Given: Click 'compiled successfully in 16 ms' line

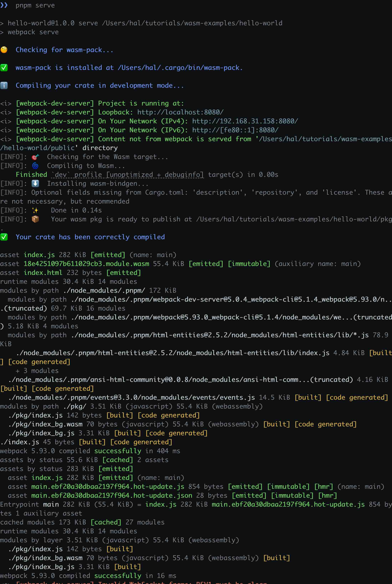Looking at the screenshot, I should [88, 576].
